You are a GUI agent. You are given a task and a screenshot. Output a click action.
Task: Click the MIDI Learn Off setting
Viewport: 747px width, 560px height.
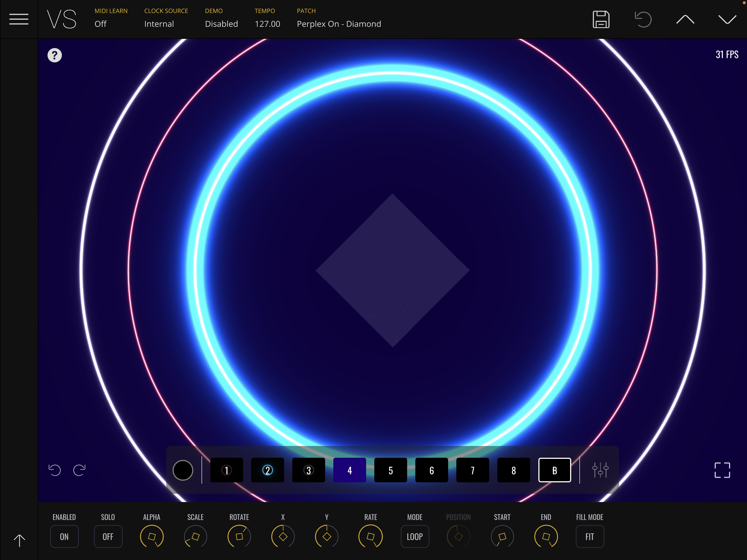click(x=100, y=24)
